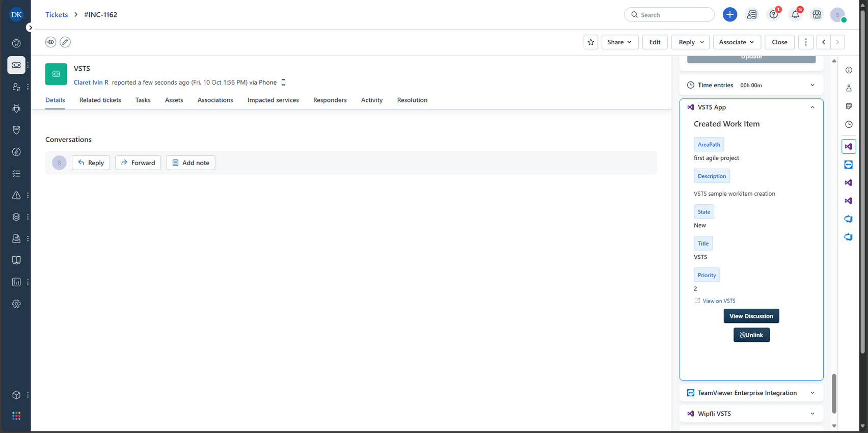Switch to the Activity tab

click(372, 100)
